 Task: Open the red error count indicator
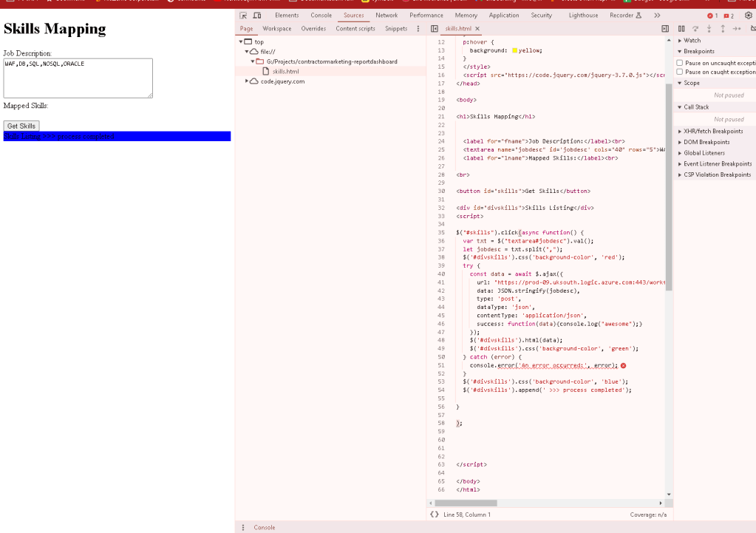pos(712,16)
